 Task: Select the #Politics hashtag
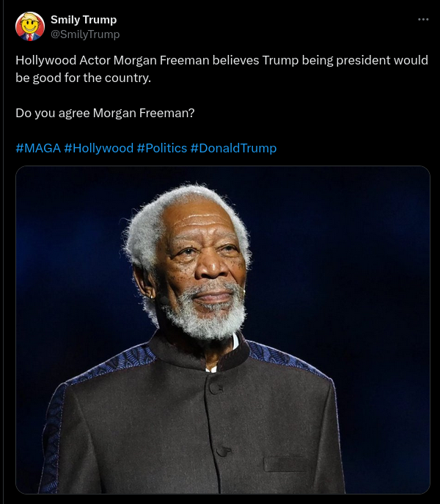pyautogui.click(x=161, y=148)
